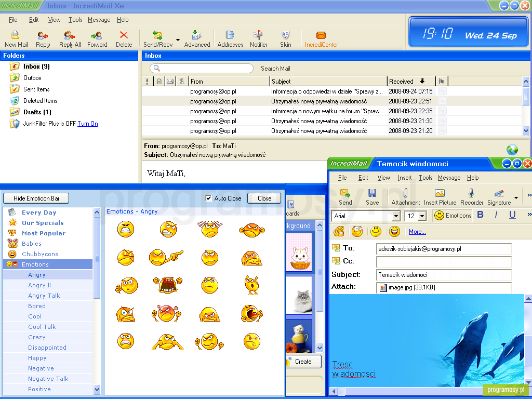Image resolution: width=532 pixels, height=399 pixels.
Task: Click Save in the compose window
Action: (x=372, y=197)
